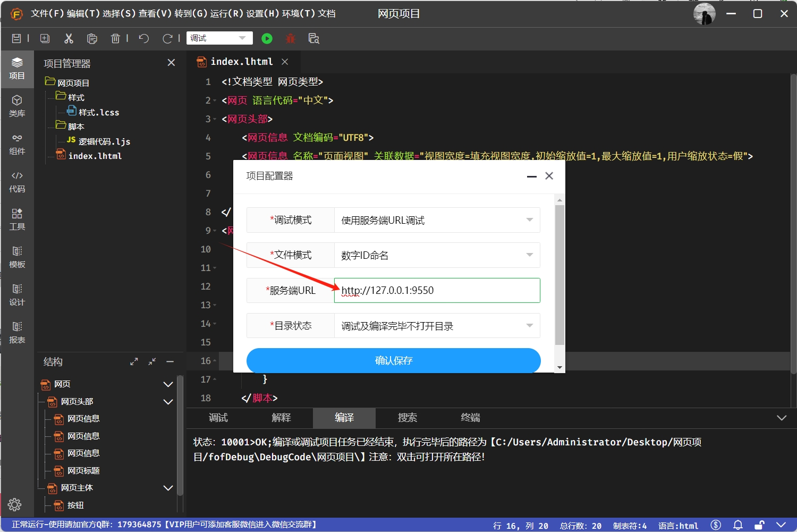Close the 项目管理器 panel
Viewport: 797px width, 532px height.
(x=171, y=63)
